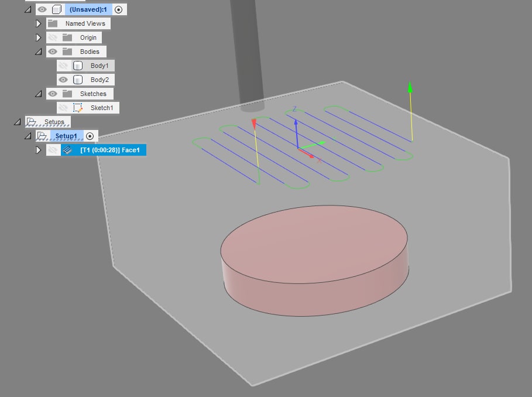Toggle visibility of the (Unsaved):1 component
532x397 pixels.
tap(42, 9)
